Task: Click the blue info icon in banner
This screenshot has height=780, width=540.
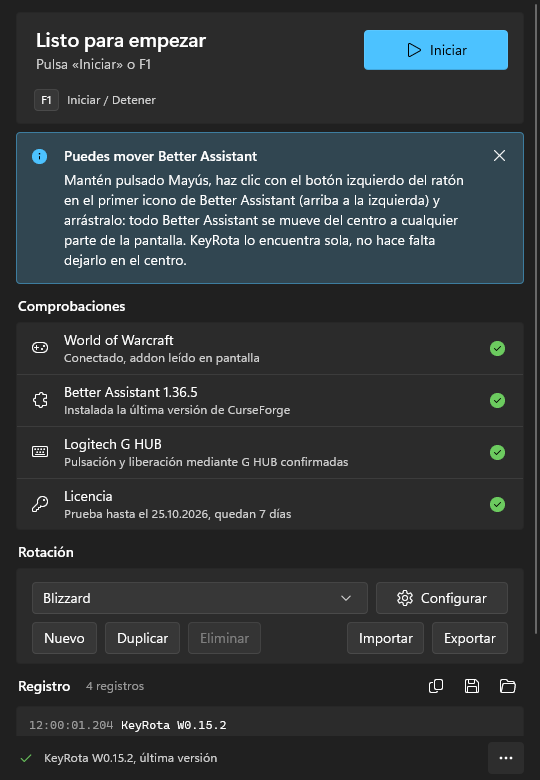Action: (x=40, y=156)
